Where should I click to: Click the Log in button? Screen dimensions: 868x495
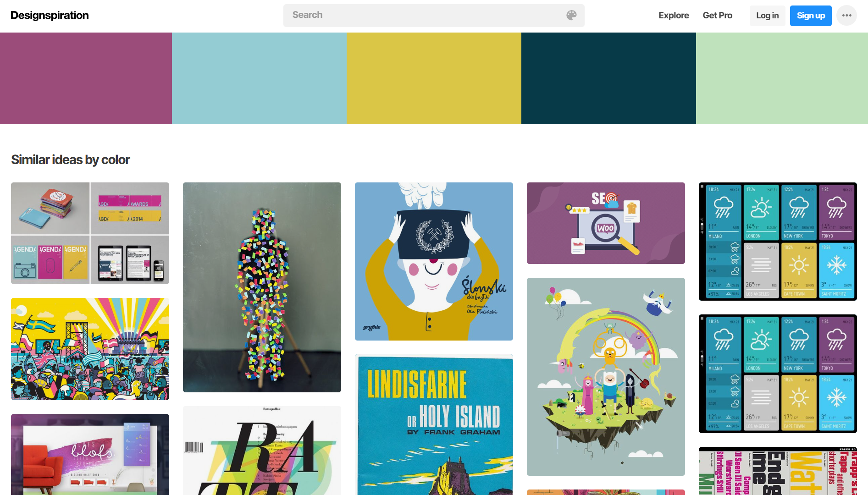point(767,16)
